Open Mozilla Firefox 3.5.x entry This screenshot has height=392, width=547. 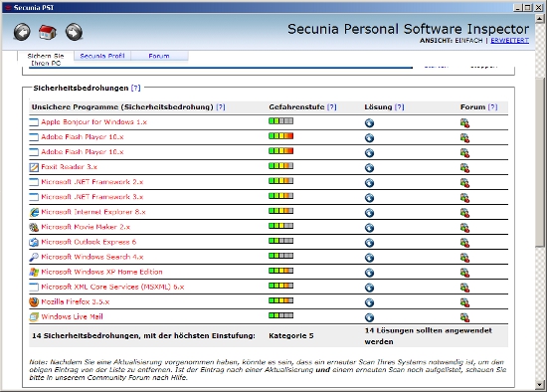(x=75, y=301)
